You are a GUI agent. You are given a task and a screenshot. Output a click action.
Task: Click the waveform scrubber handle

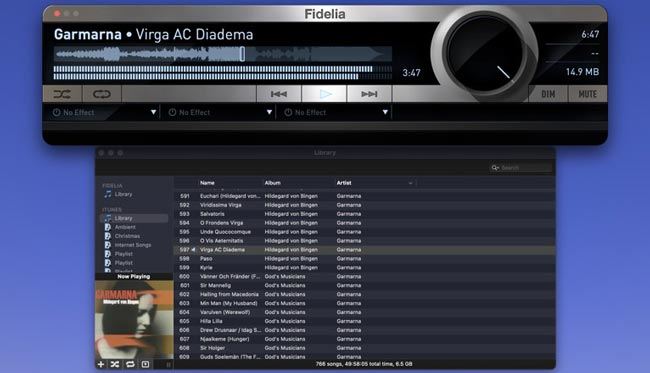242,54
